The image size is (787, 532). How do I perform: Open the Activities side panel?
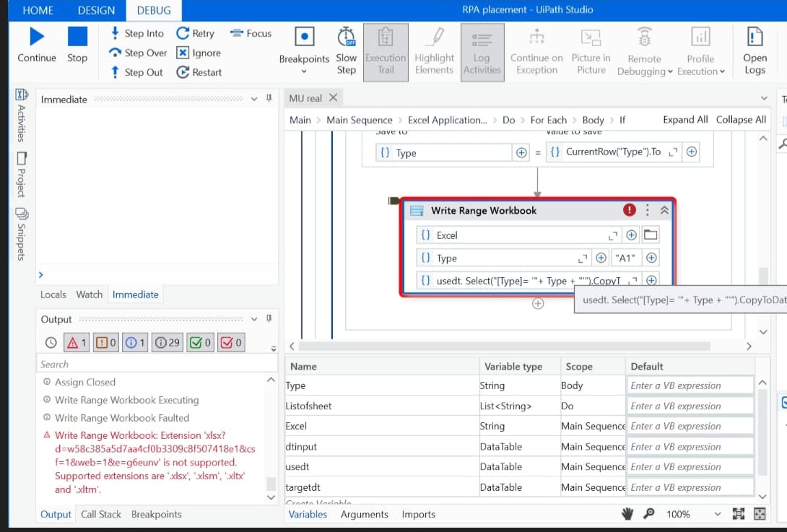(x=21, y=115)
